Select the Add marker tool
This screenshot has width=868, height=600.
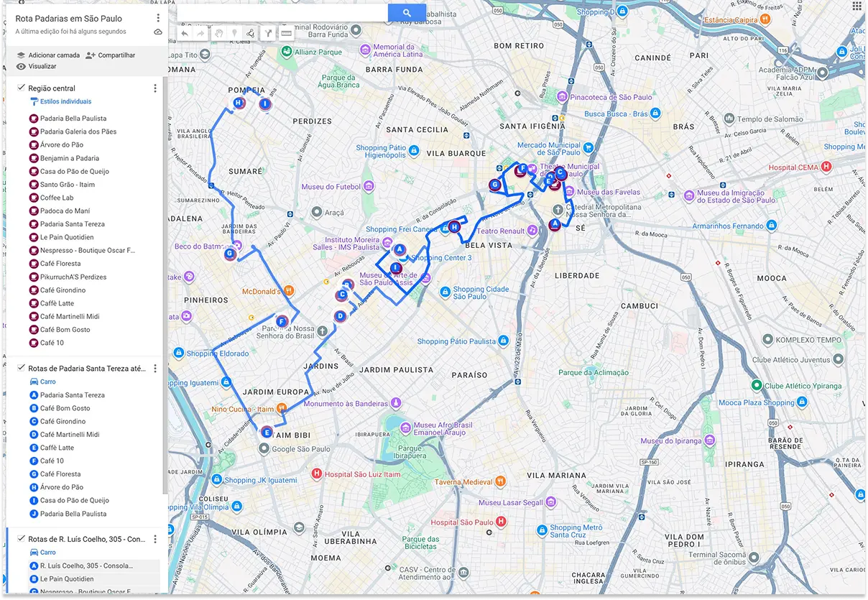(x=236, y=33)
